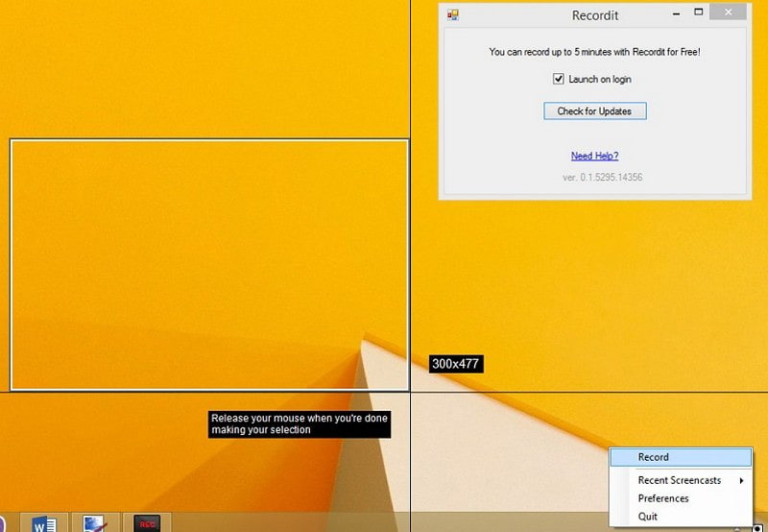Click the 'record up to 5 minutes' message

[x=594, y=52]
